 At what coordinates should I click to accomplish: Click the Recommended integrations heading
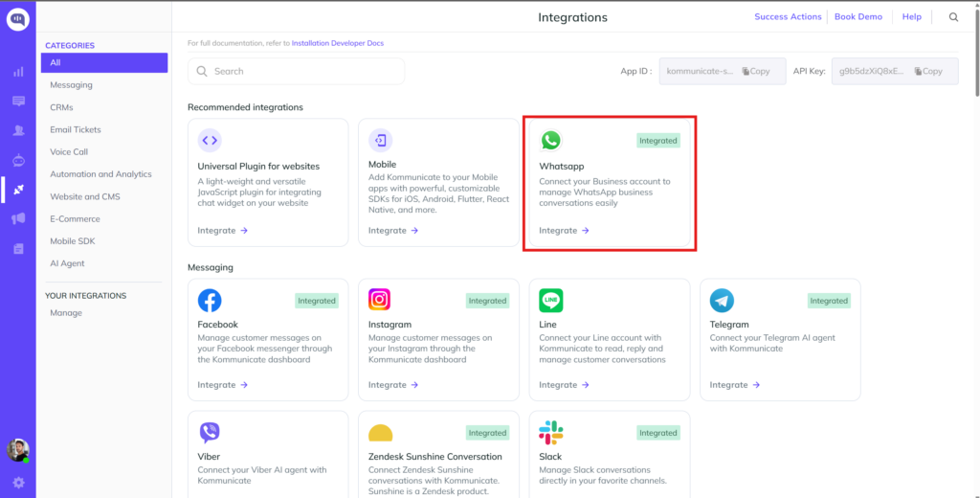coord(246,107)
